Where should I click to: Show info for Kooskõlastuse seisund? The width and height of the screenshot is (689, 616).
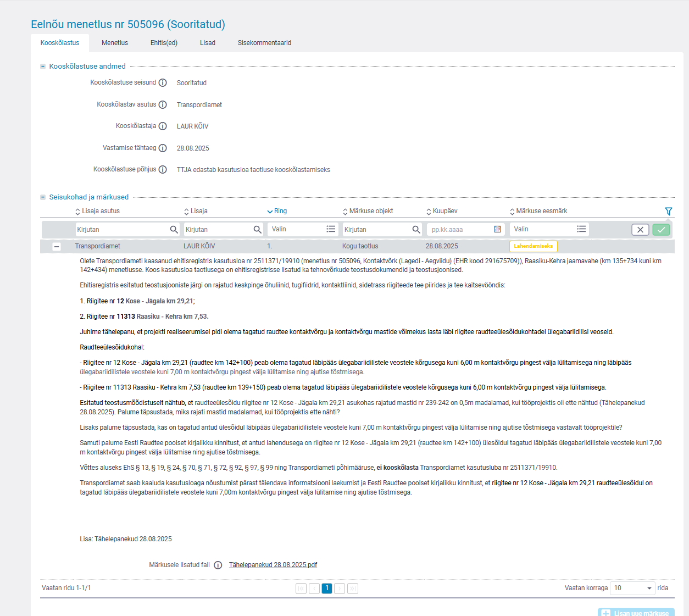pyautogui.click(x=163, y=83)
